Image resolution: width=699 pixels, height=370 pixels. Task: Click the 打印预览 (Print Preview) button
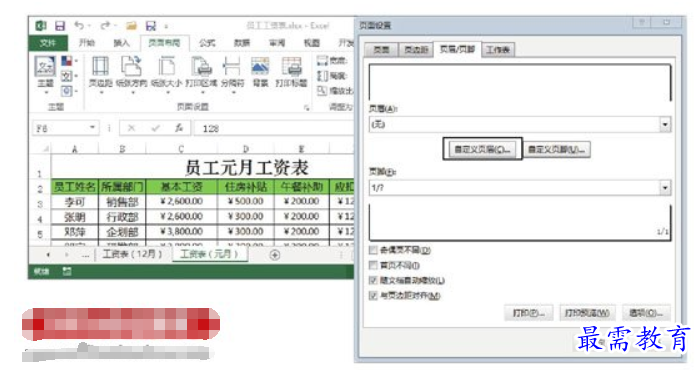coord(587,313)
